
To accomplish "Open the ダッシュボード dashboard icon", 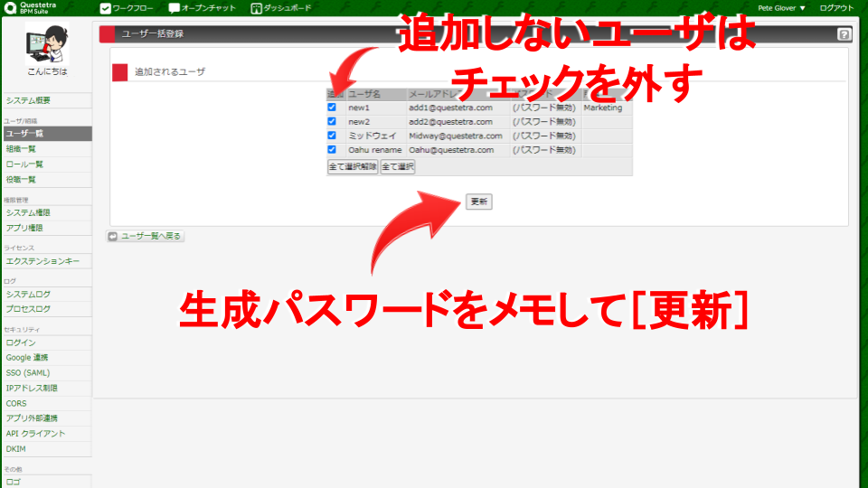I will pos(257,8).
